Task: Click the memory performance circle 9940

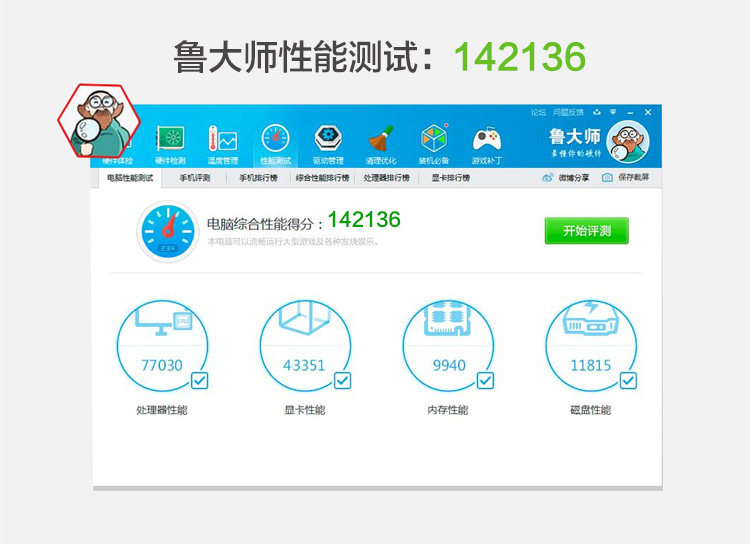Action: coord(448,346)
